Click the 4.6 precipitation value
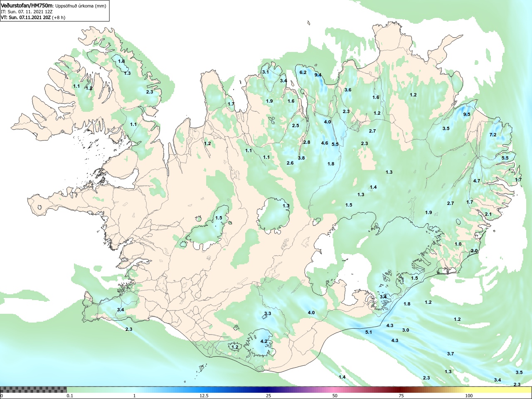The width and height of the screenshot is (532, 399). (325, 143)
